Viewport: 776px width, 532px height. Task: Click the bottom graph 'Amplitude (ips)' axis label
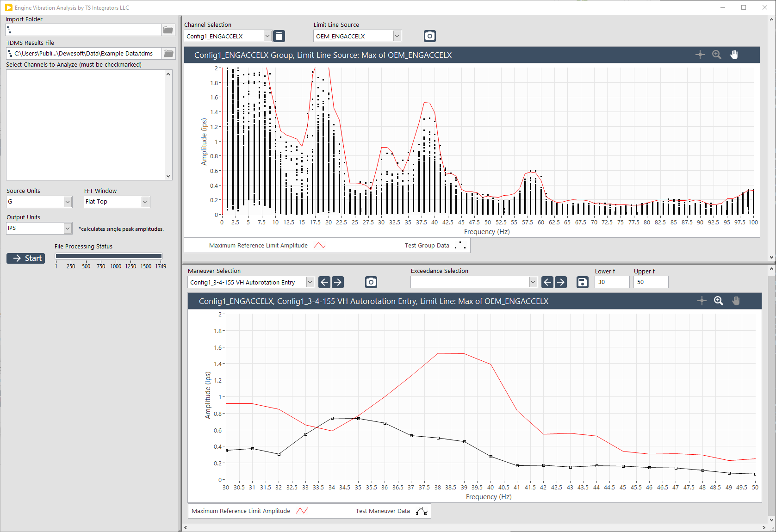point(207,396)
